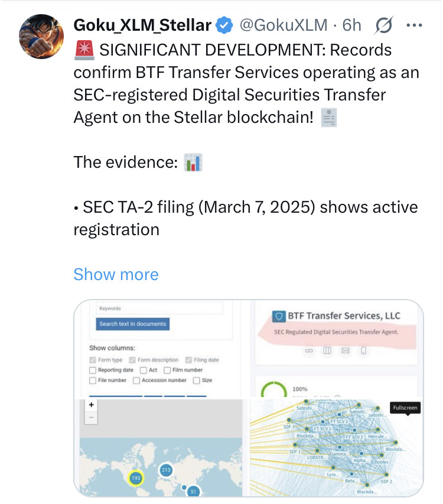Open Goku_XLM_Stellar's profile avatar
The width and height of the screenshot is (443, 504).
[x=43, y=36]
